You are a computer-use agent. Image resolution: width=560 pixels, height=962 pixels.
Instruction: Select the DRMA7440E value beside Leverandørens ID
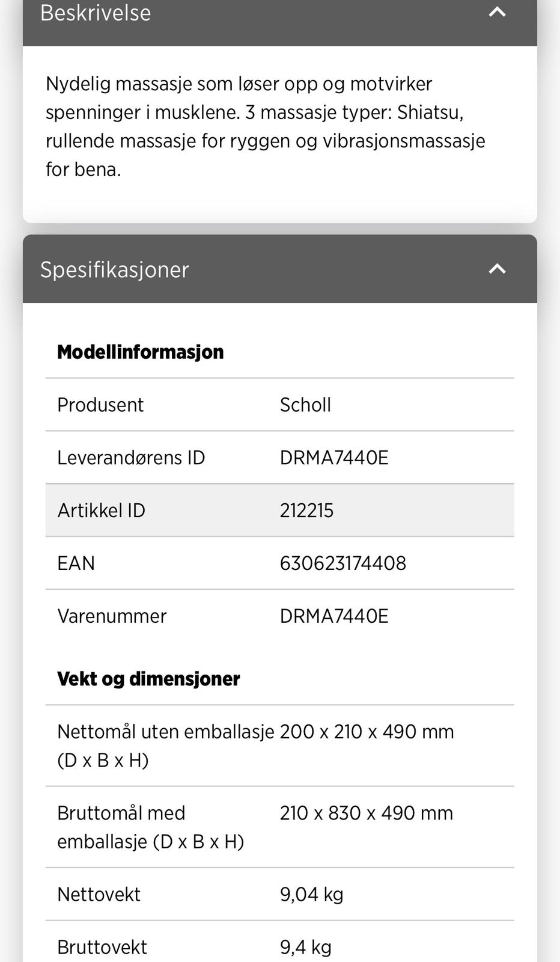tap(334, 458)
